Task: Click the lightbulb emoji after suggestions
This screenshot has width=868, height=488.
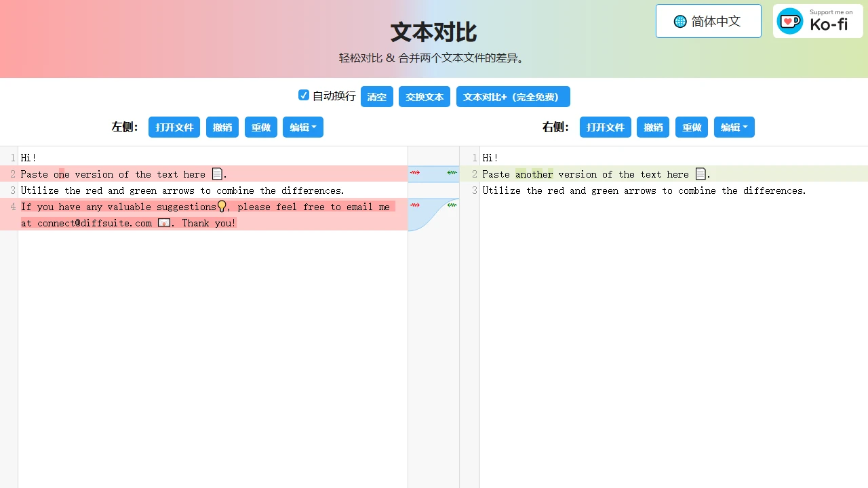Action: [222, 206]
